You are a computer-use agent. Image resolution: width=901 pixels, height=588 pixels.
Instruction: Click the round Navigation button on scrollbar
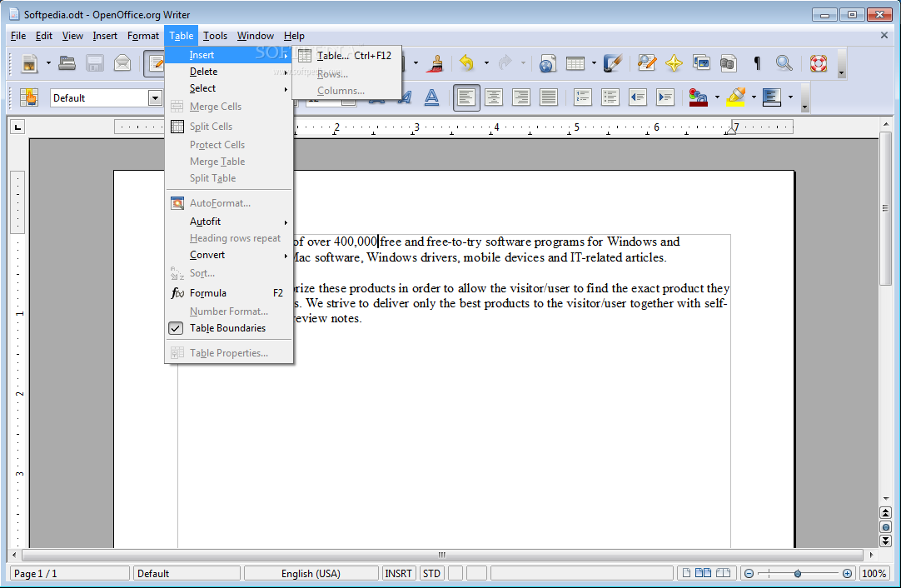tap(885, 527)
